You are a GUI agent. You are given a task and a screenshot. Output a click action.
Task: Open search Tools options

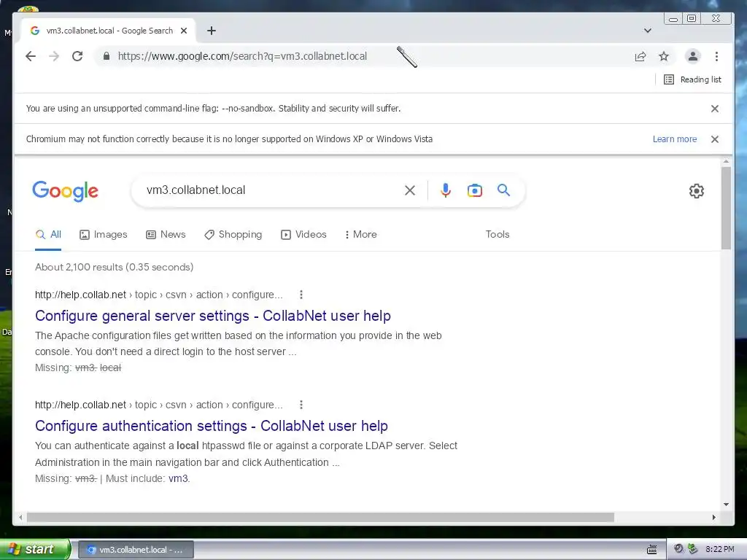tap(498, 234)
